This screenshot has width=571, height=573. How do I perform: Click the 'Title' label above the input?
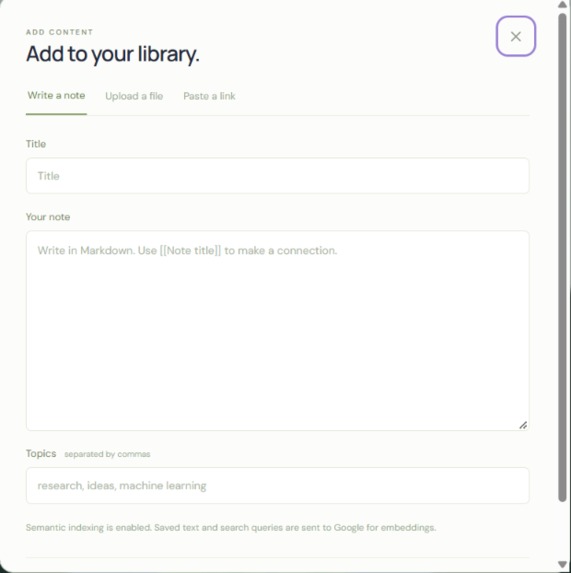(x=36, y=144)
